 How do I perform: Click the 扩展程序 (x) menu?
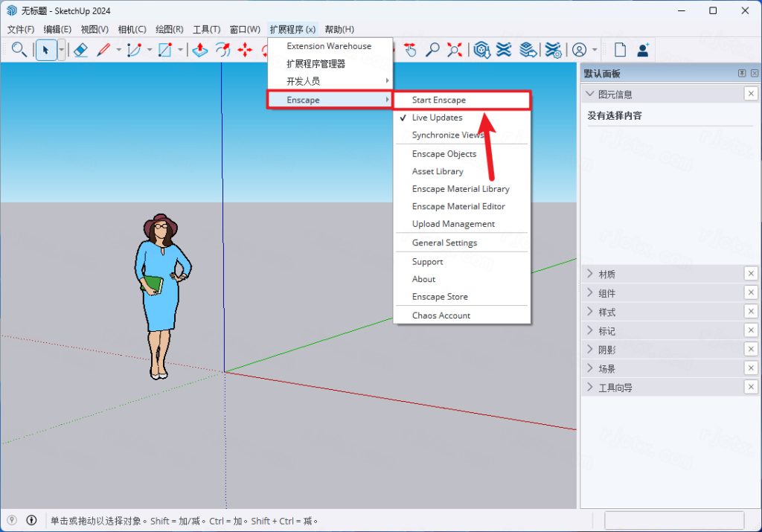coord(293,29)
